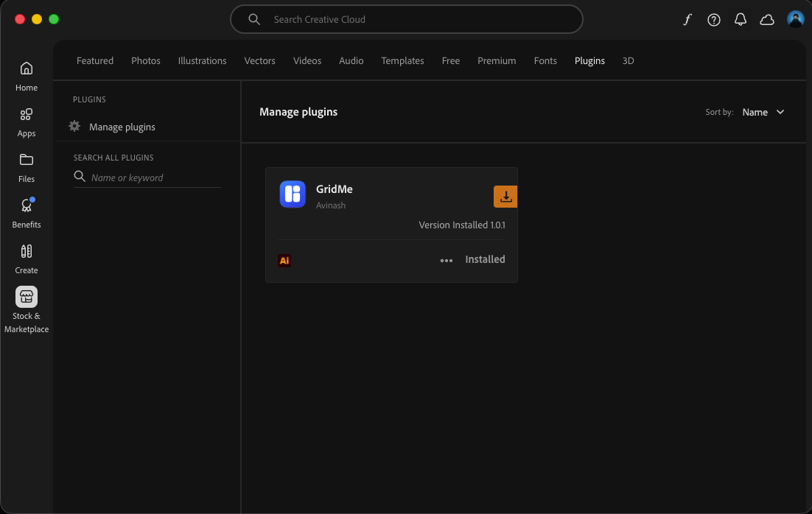Click the GridMe plugin title

click(x=334, y=189)
